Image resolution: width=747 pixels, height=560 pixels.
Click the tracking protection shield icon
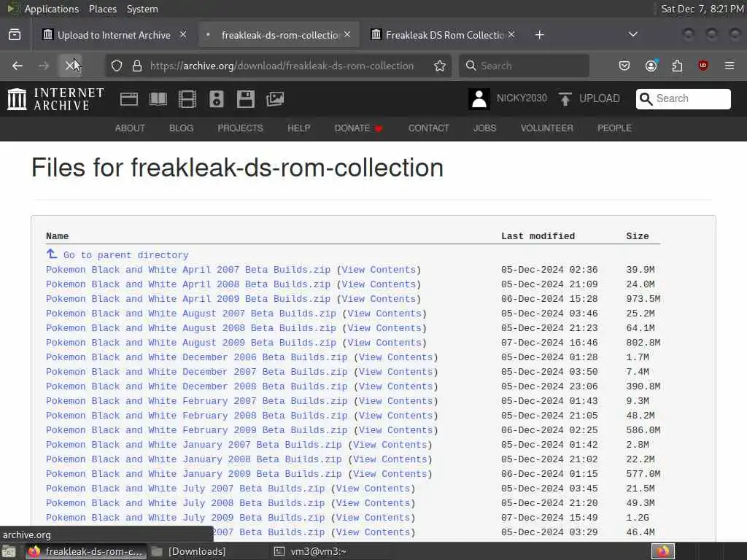(x=117, y=66)
